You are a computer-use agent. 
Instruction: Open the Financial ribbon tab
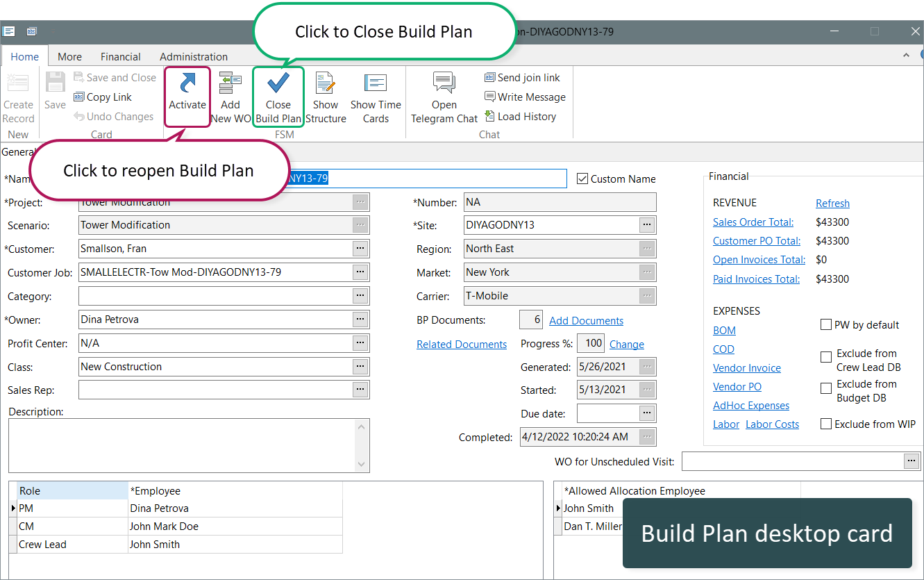point(121,57)
